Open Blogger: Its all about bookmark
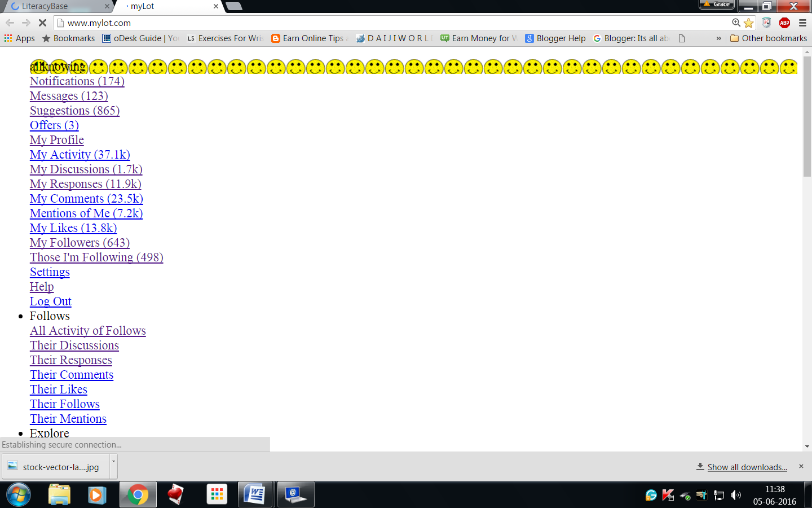The height and width of the screenshot is (508, 812). [631, 38]
